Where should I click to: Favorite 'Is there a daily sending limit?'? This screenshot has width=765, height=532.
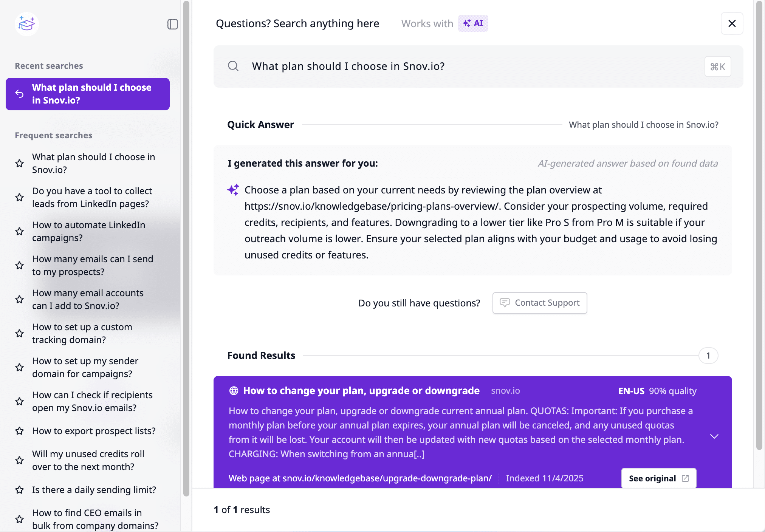tap(20, 490)
